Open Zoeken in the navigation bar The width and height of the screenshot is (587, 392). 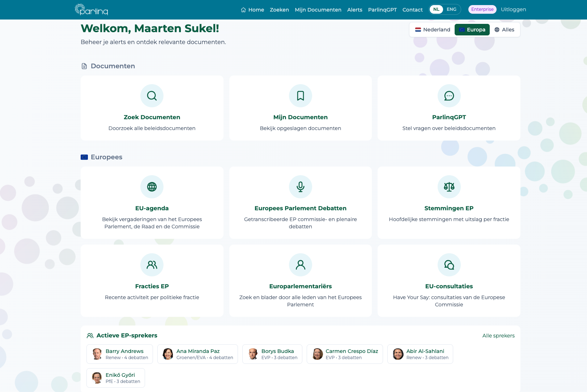coord(279,10)
